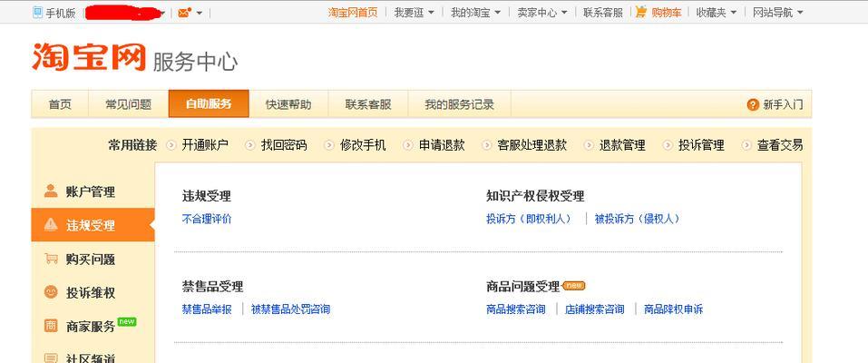Image resolution: width=868 pixels, height=363 pixels.
Task: Open the 网站导航 dropdown
Action: pos(778,12)
